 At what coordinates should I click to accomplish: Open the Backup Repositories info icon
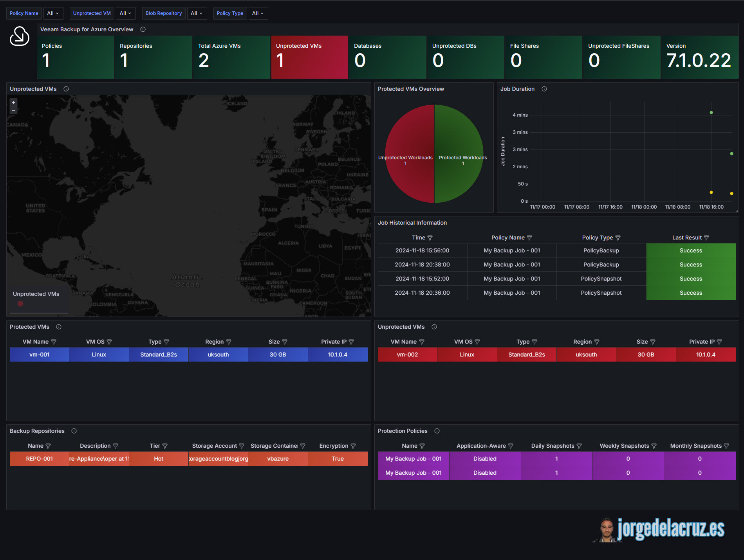[x=74, y=431]
